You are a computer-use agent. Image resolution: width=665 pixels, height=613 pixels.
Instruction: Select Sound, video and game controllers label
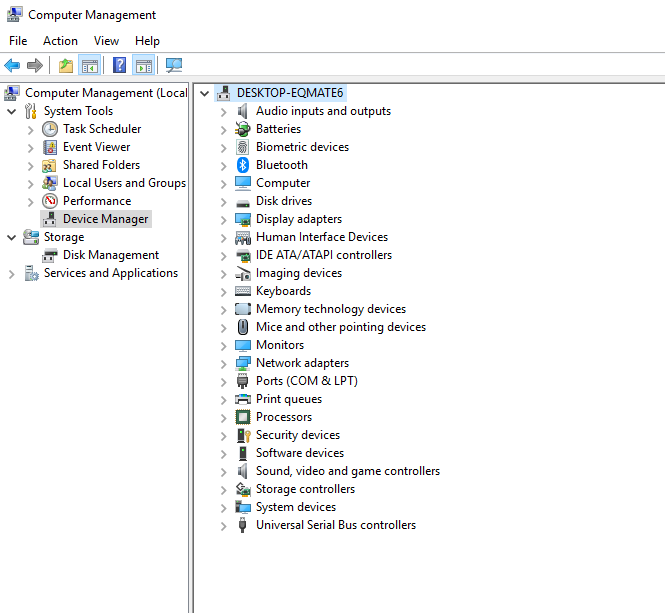pyautogui.click(x=348, y=471)
